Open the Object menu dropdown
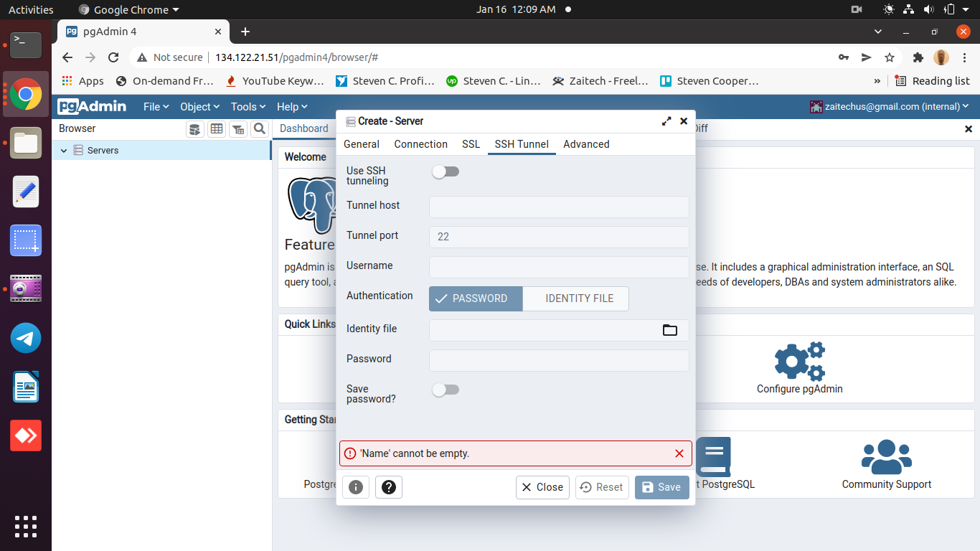This screenshot has height=551, width=980. point(199,107)
